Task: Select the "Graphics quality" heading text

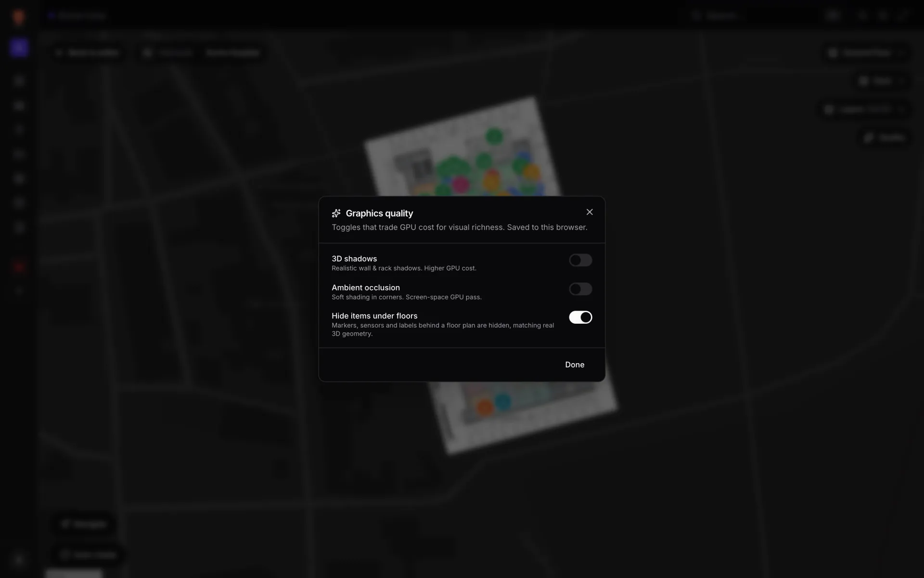Action: tap(379, 213)
